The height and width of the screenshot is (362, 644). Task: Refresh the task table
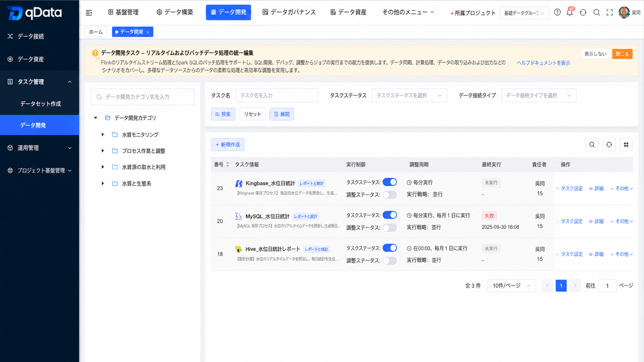609,145
